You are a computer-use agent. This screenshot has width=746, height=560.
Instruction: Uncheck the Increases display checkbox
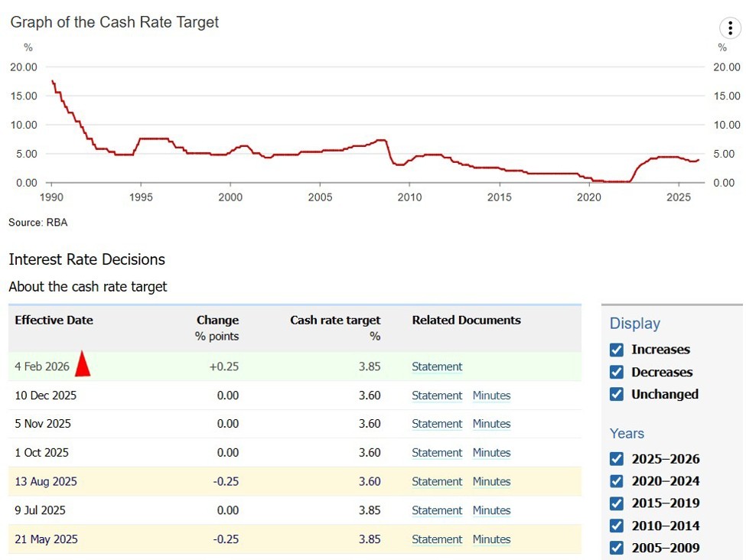[617, 350]
